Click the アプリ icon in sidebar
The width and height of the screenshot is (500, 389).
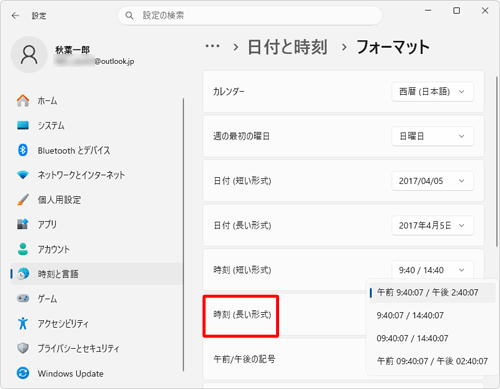(x=23, y=224)
